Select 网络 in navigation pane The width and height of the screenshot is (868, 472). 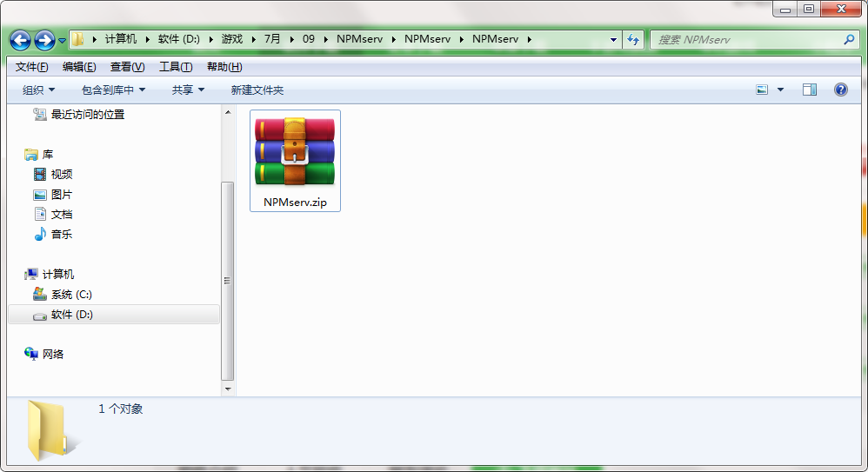point(52,354)
